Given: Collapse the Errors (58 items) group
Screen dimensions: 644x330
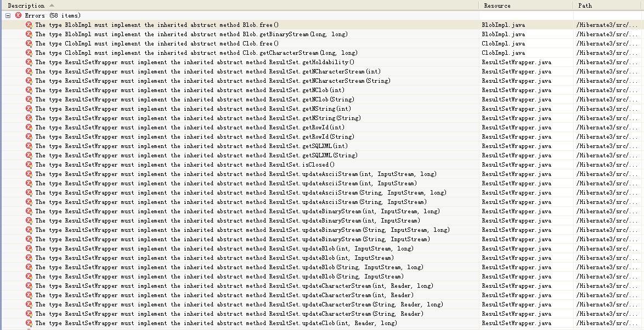Looking at the screenshot, I should click(x=8, y=15).
